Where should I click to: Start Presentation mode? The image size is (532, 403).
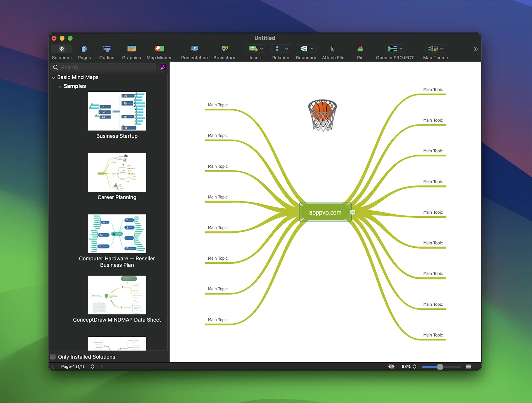194,49
